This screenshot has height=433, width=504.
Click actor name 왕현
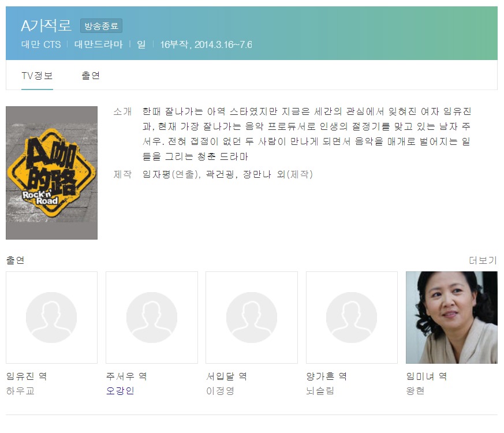click(415, 391)
